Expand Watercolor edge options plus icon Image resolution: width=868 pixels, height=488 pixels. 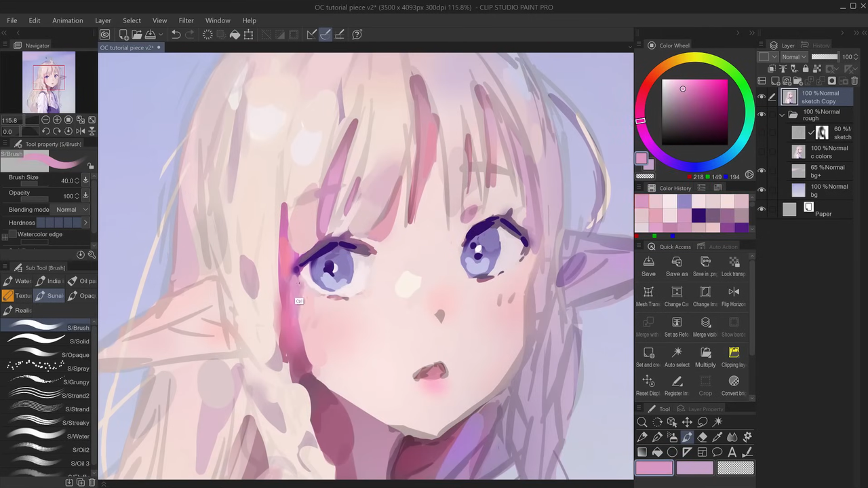[5, 236]
